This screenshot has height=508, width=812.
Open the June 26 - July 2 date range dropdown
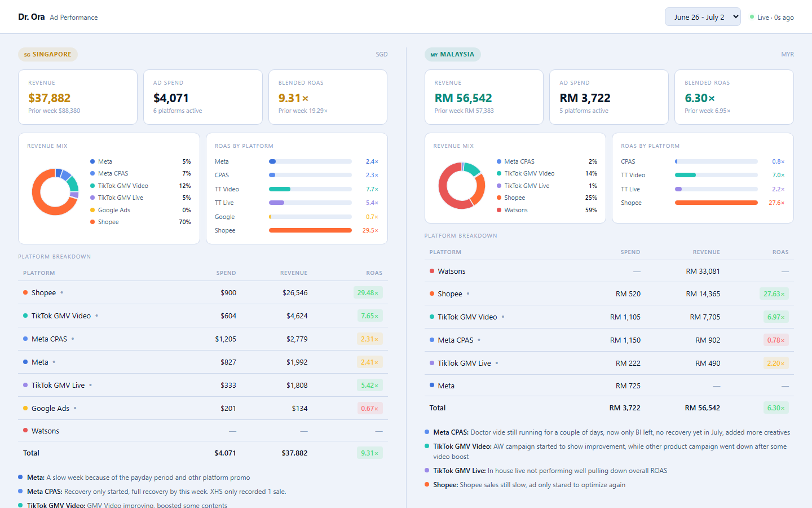pyautogui.click(x=703, y=17)
